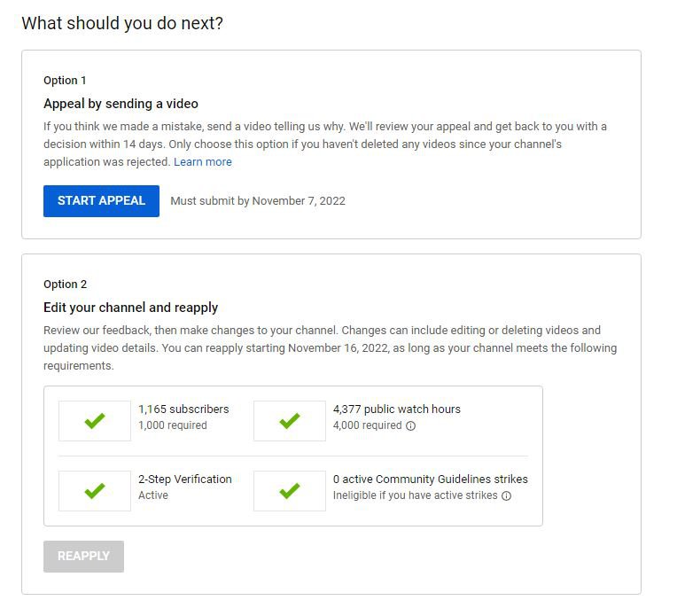Click the START APPEAL button

pyautogui.click(x=101, y=200)
